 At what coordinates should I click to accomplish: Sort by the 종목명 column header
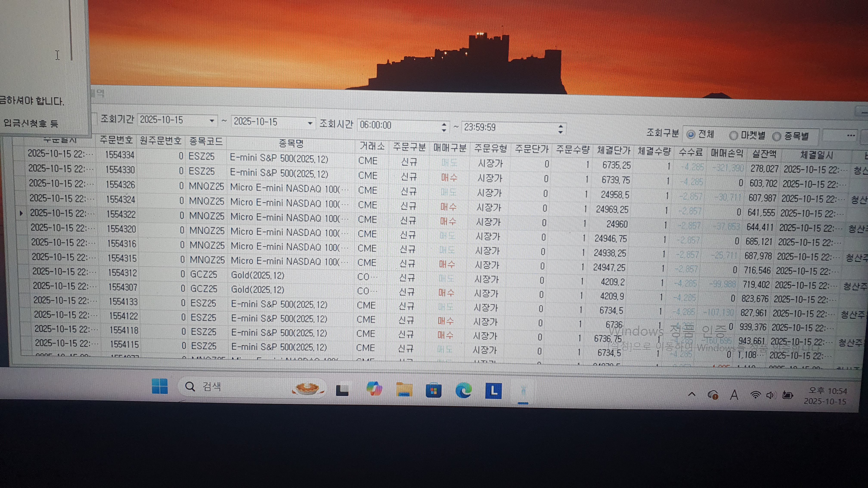[291, 144]
